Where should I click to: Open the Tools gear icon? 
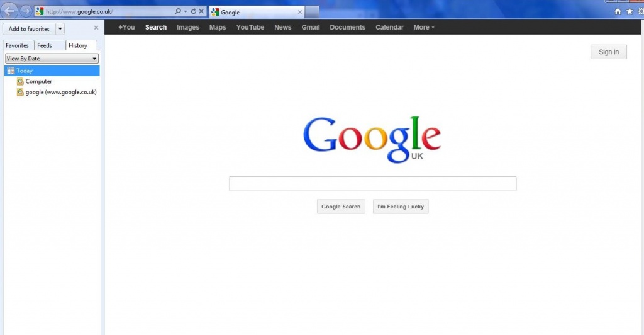pyautogui.click(x=640, y=11)
